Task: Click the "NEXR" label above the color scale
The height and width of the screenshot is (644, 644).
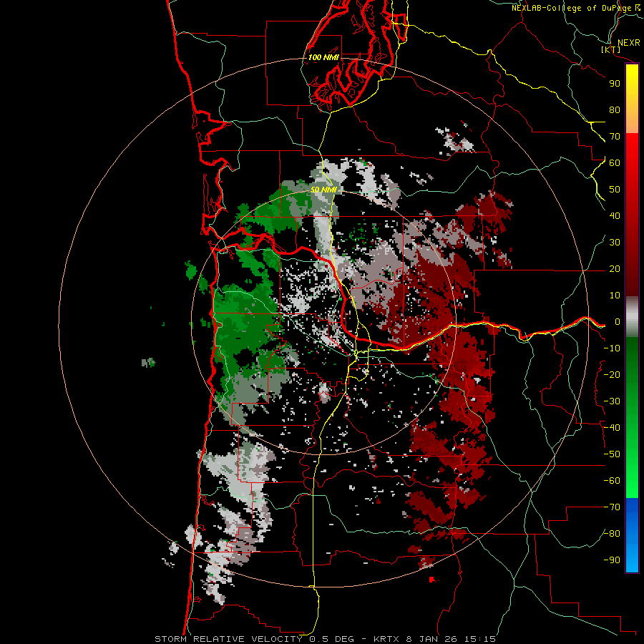Action: click(x=628, y=43)
